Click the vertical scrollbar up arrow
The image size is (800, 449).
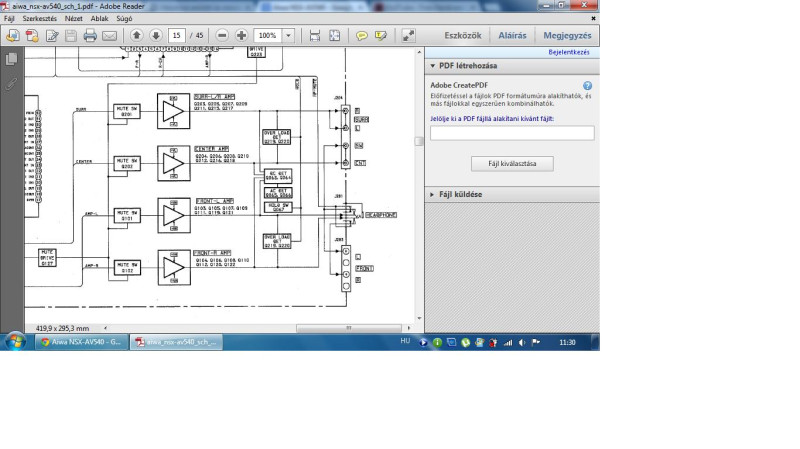[x=419, y=52]
